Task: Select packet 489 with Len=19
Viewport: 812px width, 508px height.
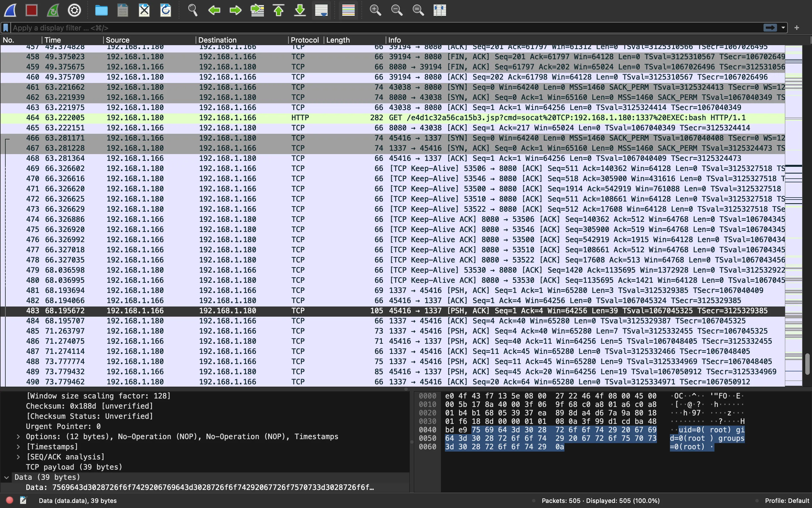Action: pyautogui.click(x=392, y=372)
